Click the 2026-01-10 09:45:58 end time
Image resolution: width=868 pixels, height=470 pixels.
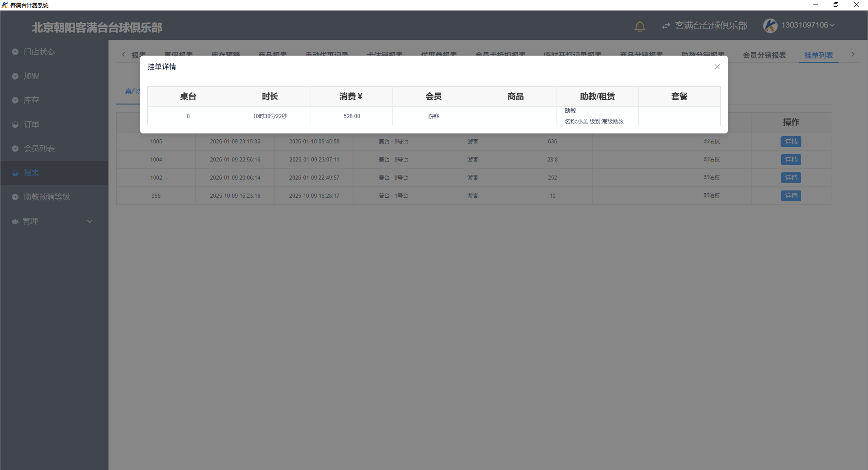point(314,142)
